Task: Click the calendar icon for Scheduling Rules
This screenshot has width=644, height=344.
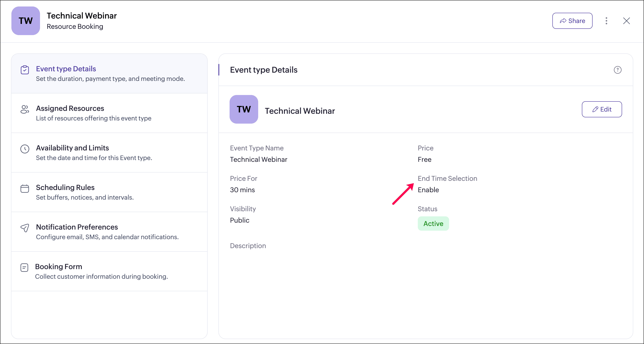Action: (25, 188)
